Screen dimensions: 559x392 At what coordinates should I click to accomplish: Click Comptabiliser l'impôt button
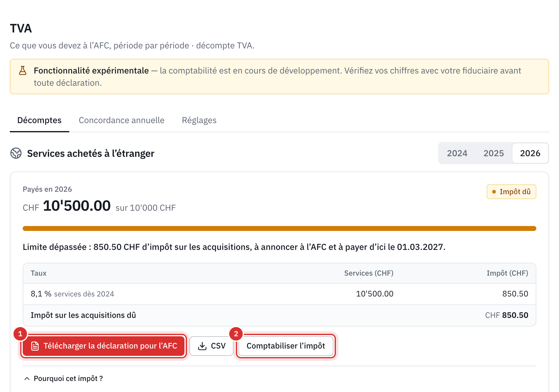point(286,346)
